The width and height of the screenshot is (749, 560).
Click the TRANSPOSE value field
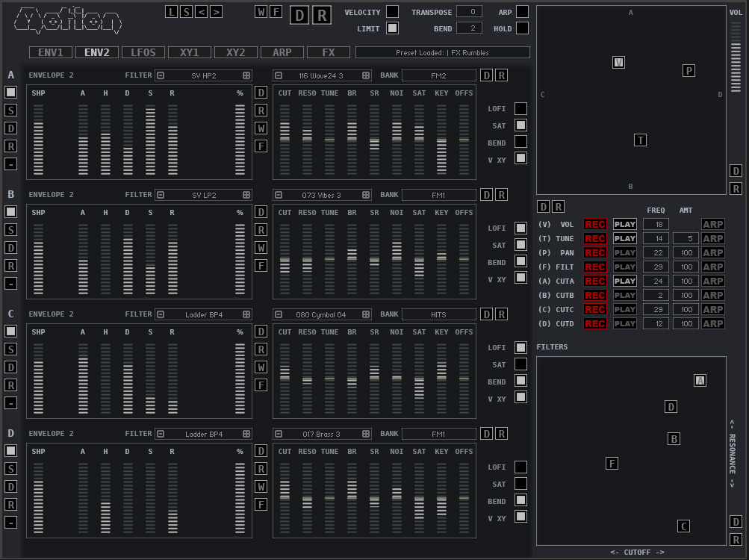click(x=469, y=12)
